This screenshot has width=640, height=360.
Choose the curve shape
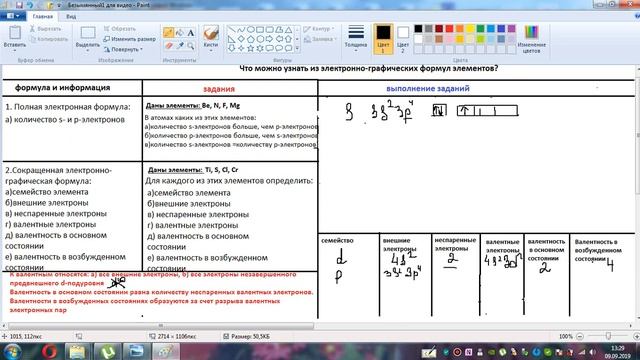(241, 30)
